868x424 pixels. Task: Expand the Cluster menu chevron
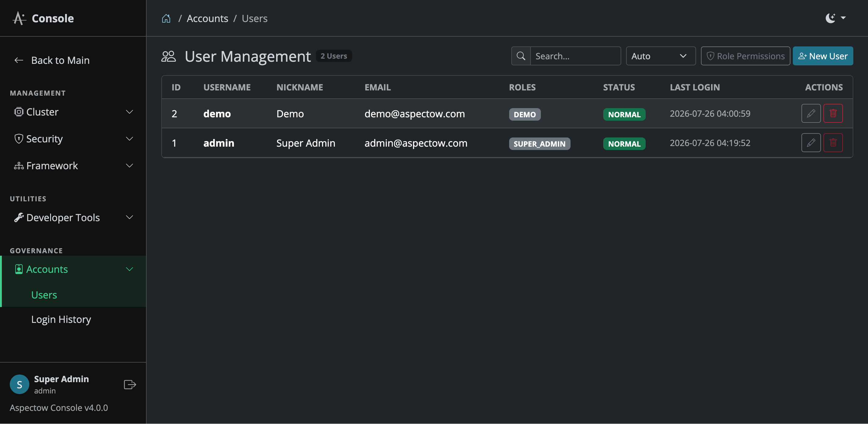pyautogui.click(x=129, y=112)
